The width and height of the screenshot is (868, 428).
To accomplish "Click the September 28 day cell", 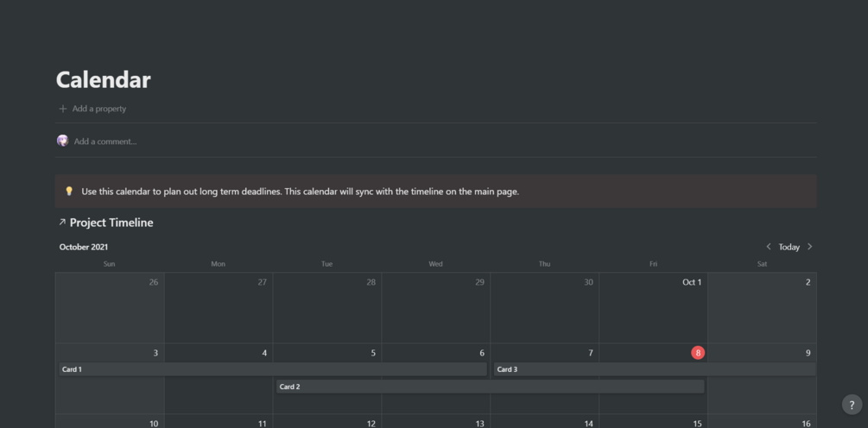I will click(x=326, y=311).
